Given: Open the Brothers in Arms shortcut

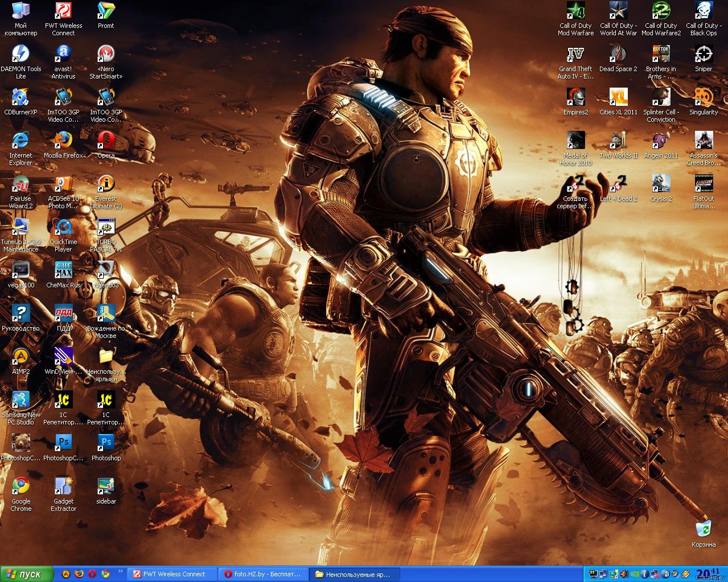Looking at the screenshot, I should pos(661,61).
